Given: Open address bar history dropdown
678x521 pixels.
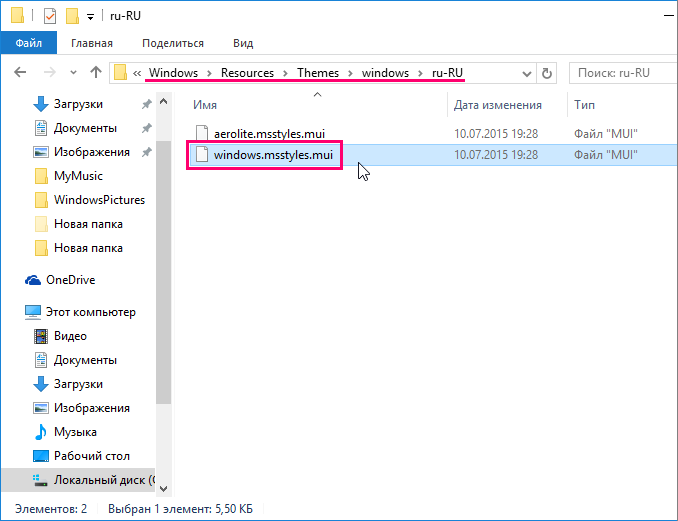Looking at the screenshot, I should click(527, 74).
